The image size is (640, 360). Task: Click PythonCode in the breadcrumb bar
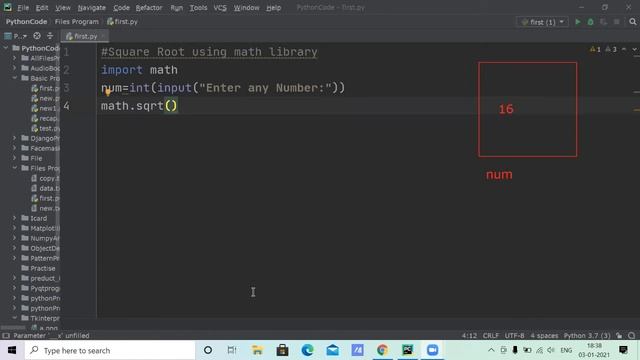pos(26,22)
